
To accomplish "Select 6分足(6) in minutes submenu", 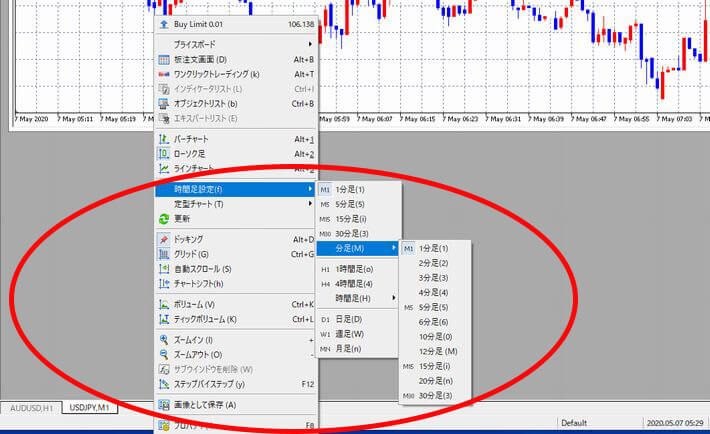I will click(x=433, y=322).
